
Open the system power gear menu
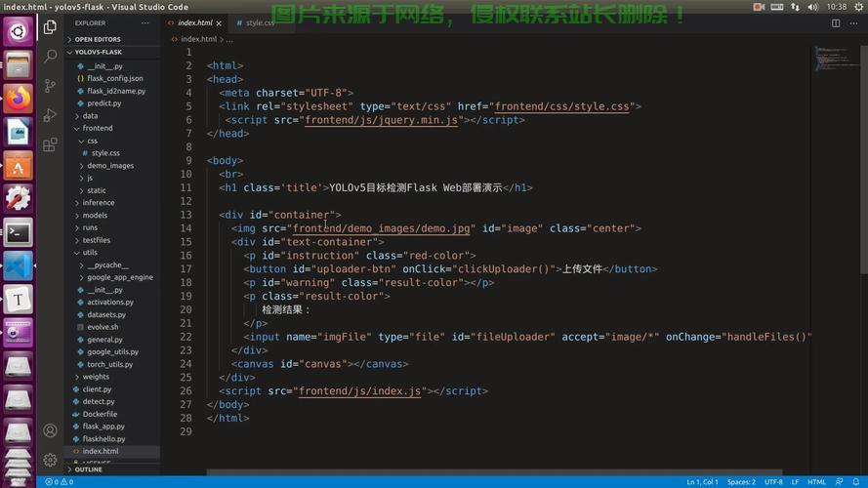tap(858, 7)
